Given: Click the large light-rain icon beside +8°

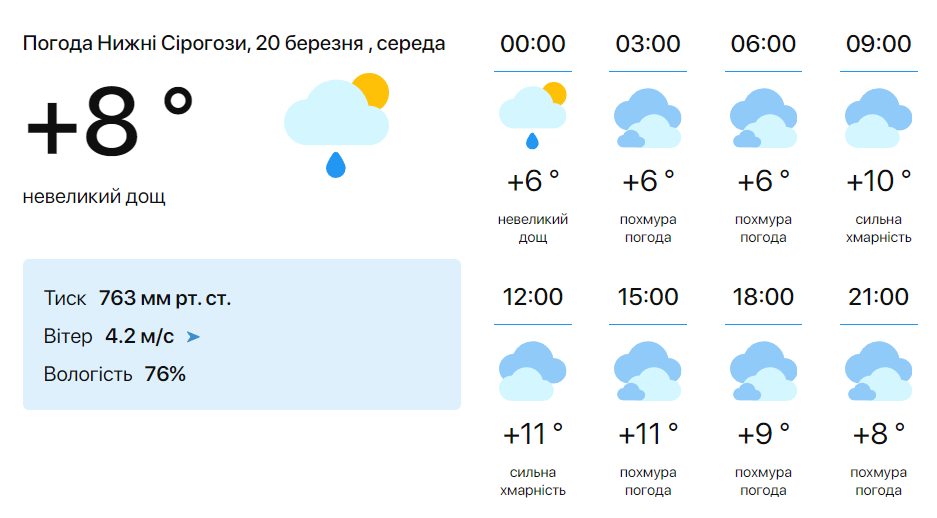Looking at the screenshot, I should coord(336,125).
